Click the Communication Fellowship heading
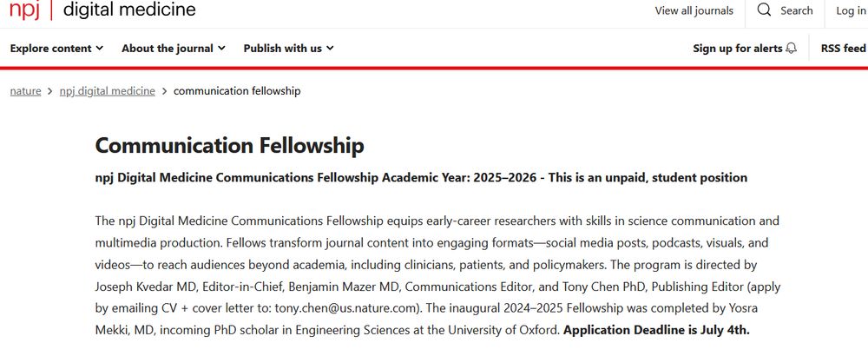Screen dimensions: 868x356 (x=230, y=146)
